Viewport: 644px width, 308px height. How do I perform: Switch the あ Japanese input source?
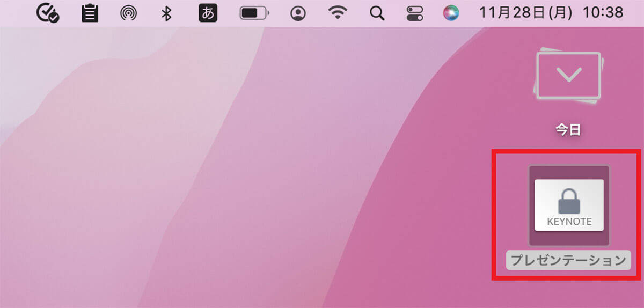point(208,13)
